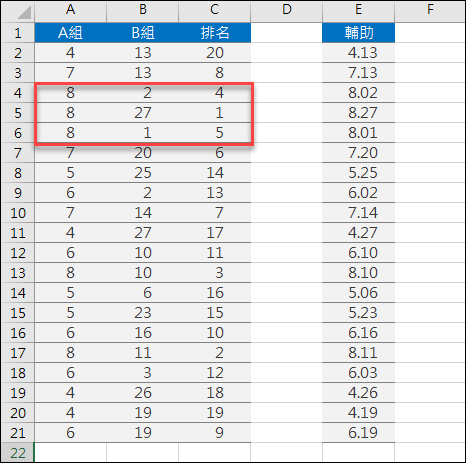Click the A組 header cell
The height and width of the screenshot is (463, 466).
(x=70, y=33)
